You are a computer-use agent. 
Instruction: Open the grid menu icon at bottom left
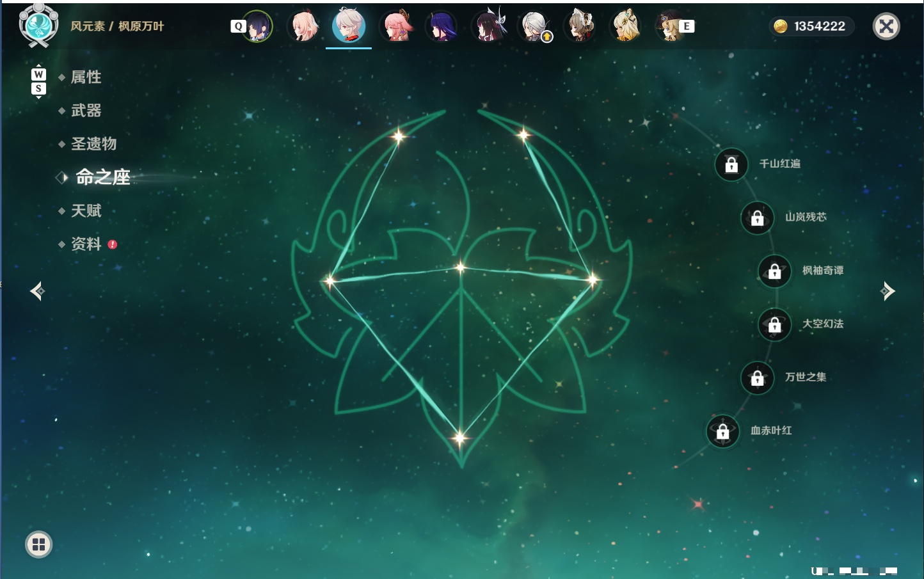tap(38, 544)
